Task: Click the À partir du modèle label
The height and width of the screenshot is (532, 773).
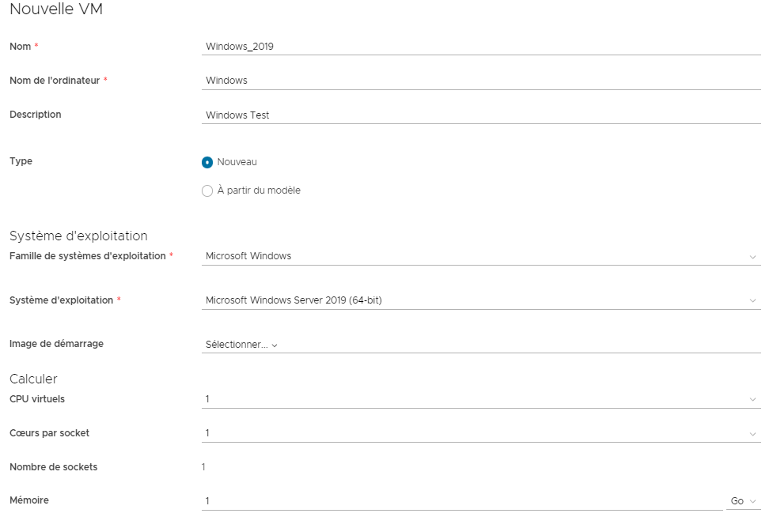Action: tap(259, 191)
